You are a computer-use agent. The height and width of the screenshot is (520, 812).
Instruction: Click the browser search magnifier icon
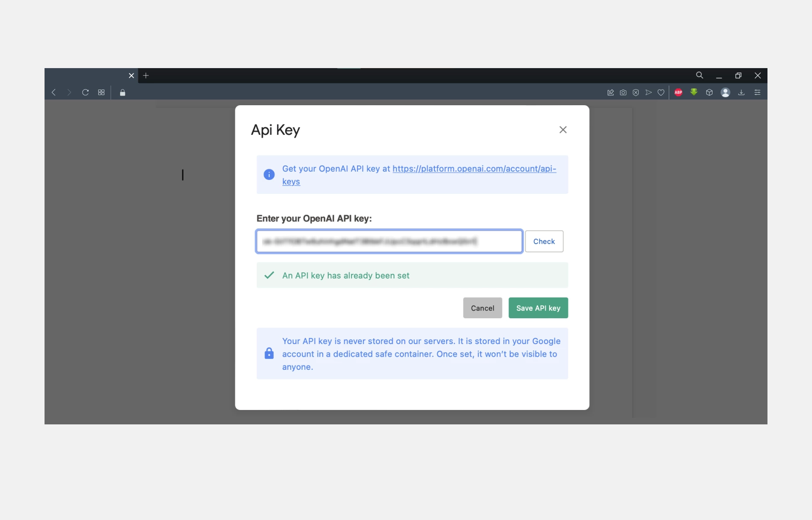click(699, 75)
